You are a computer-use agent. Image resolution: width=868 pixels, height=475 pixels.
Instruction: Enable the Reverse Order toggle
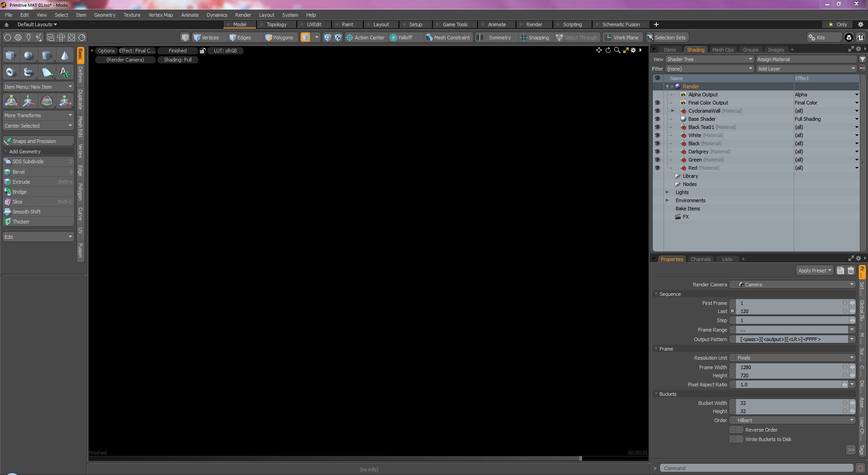pyautogui.click(x=736, y=430)
